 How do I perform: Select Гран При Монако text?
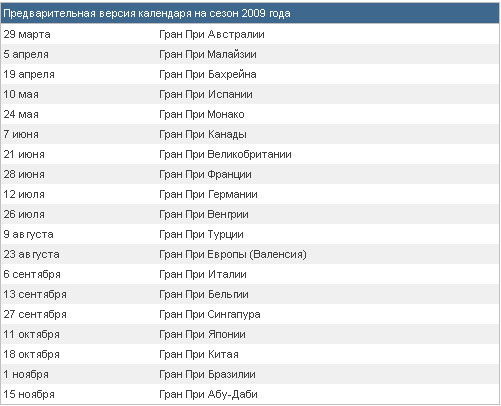pyautogui.click(x=202, y=114)
